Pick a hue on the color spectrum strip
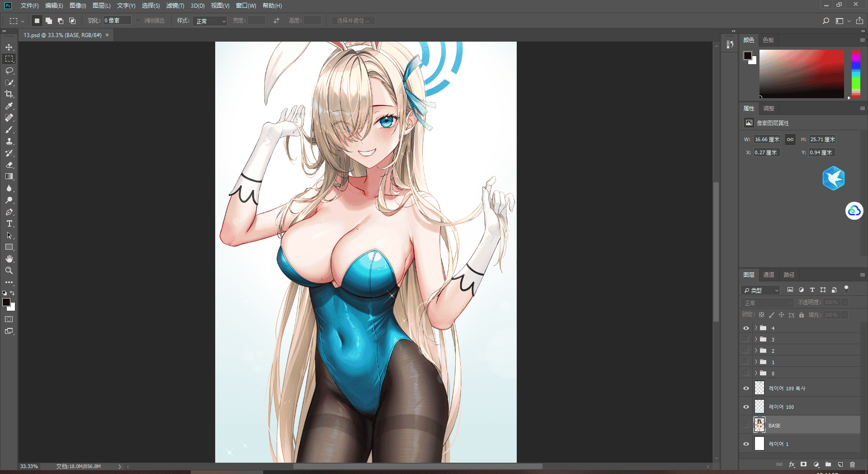 pos(856,74)
